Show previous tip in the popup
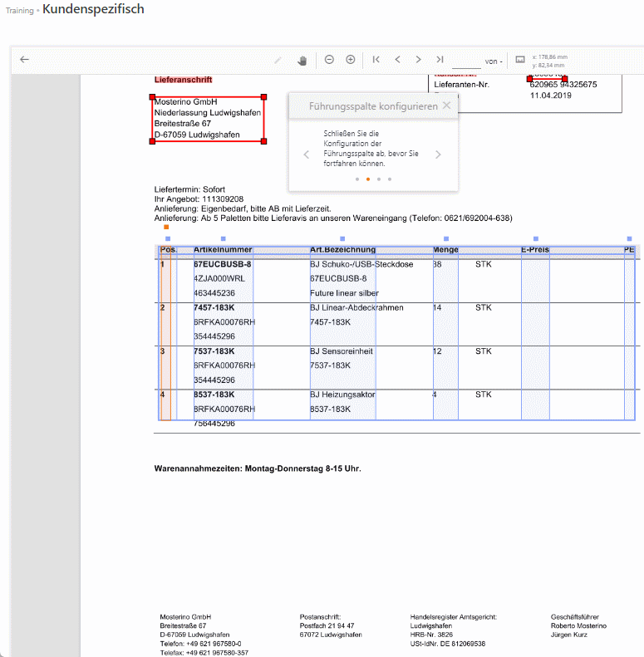 point(307,154)
